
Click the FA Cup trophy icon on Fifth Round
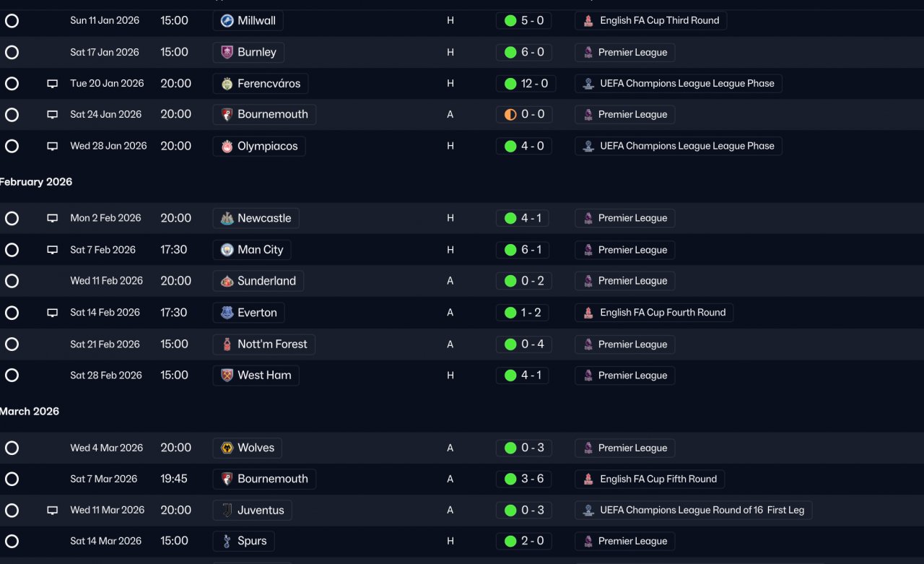(588, 479)
